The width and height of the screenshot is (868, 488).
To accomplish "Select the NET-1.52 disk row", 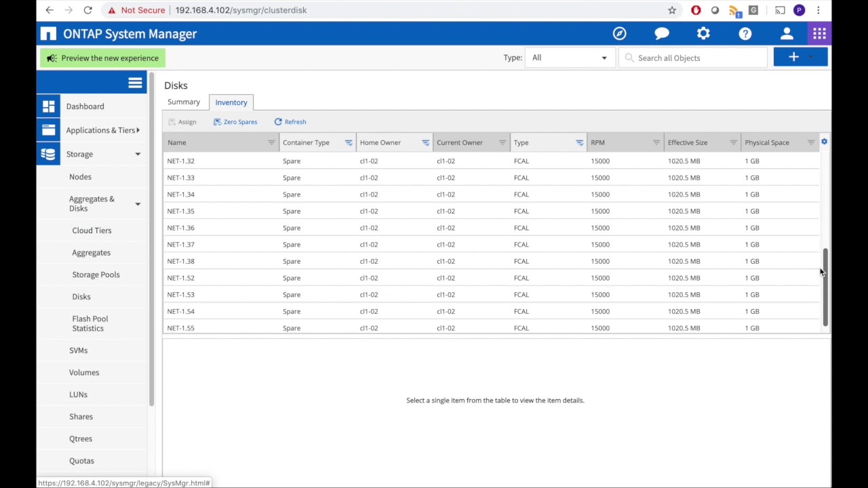I will (x=492, y=278).
